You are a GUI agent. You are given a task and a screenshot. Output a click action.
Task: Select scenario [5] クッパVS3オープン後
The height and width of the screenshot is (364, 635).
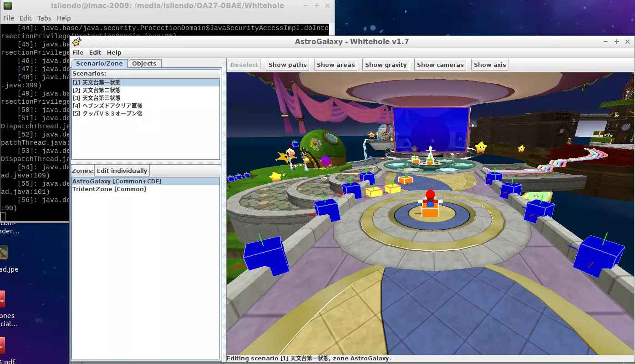point(146,114)
